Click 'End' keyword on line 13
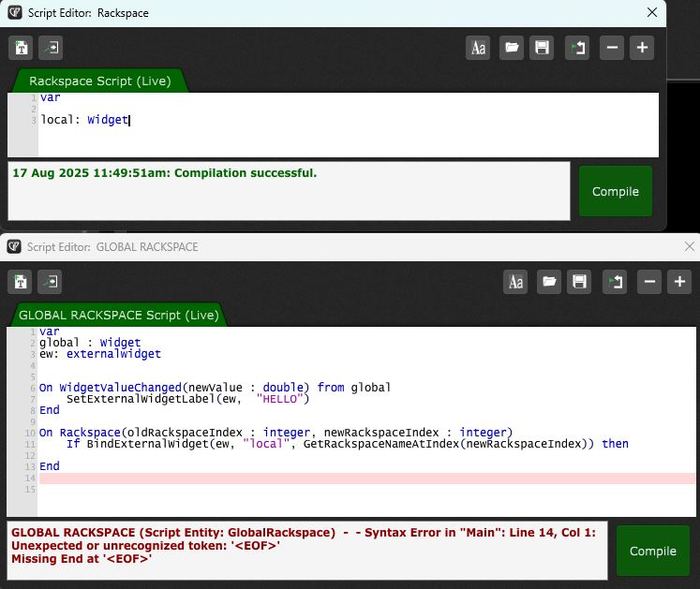Image resolution: width=700 pixels, height=589 pixels. coord(50,466)
